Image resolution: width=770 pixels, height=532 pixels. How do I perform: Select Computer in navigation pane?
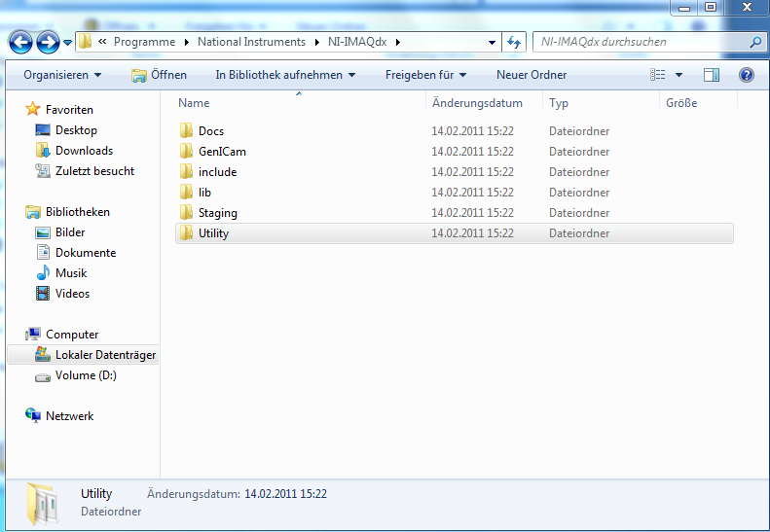[x=72, y=335]
